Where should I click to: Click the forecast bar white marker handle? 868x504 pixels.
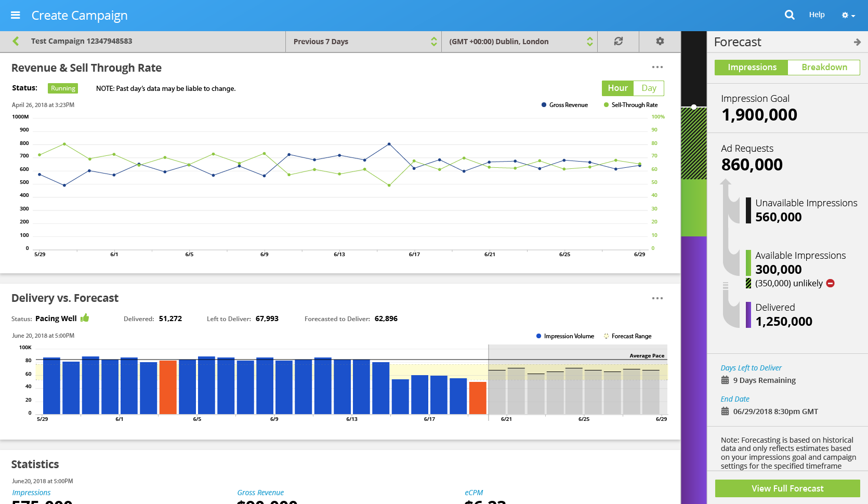(x=694, y=107)
